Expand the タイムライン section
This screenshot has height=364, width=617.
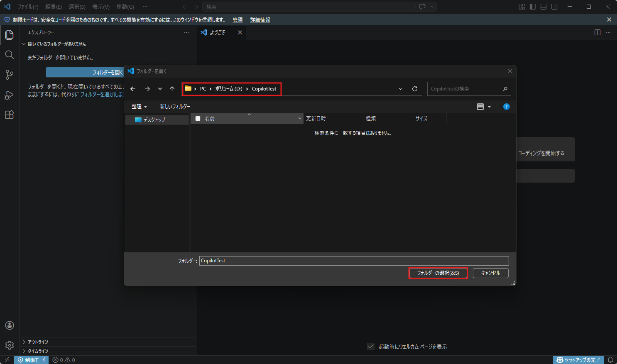(38, 351)
